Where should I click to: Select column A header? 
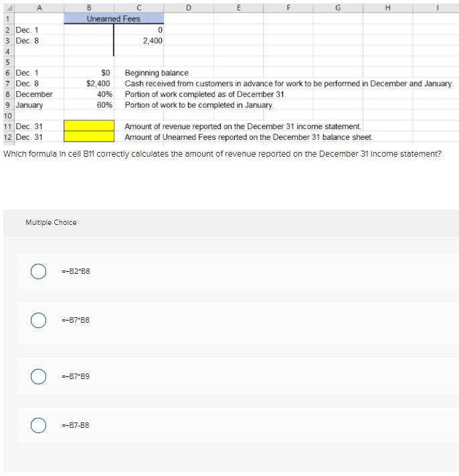click(39, 7)
